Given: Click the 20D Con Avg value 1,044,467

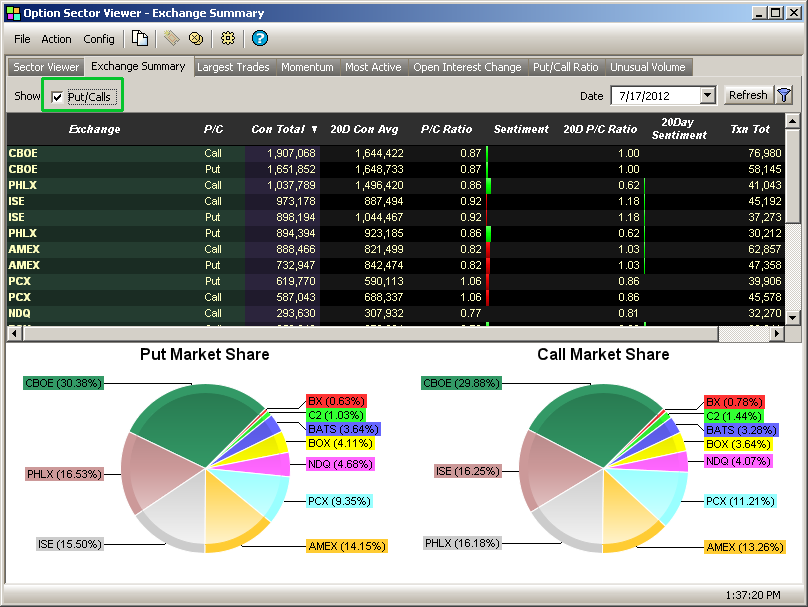Looking at the screenshot, I should [379, 217].
